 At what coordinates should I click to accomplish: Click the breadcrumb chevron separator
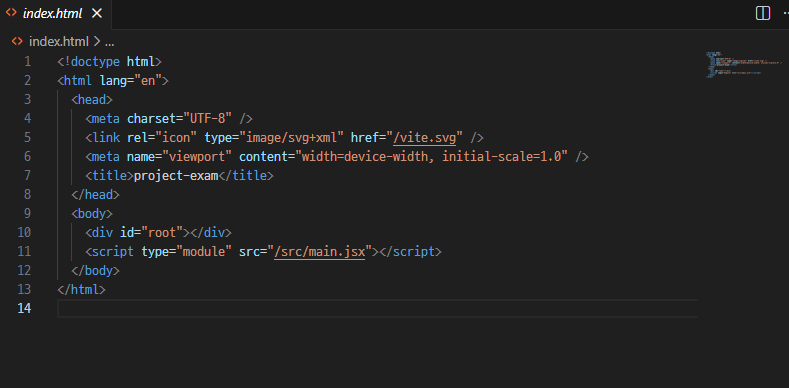pyautogui.click(x=97, y=41)
